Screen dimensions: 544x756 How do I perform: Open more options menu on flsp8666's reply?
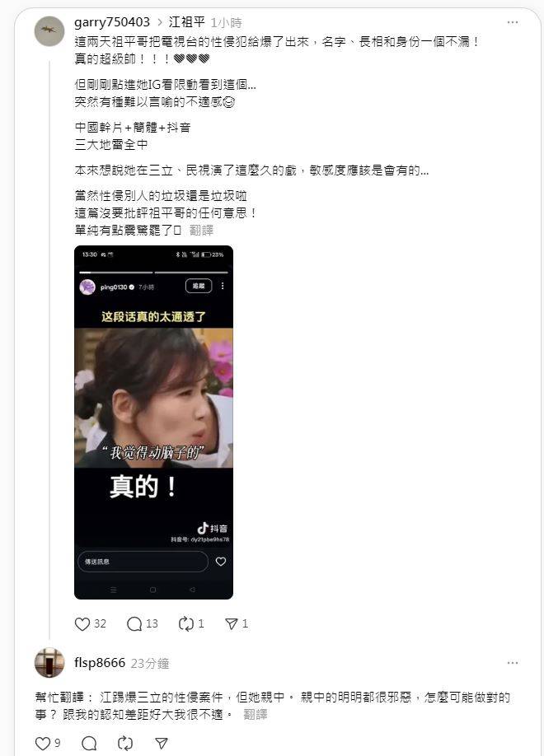[513, 663]
